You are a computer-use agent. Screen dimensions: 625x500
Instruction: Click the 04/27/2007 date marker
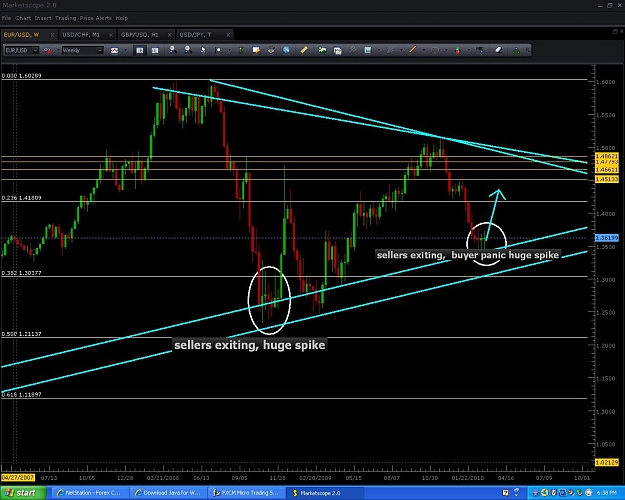click(x=18, y=477)
